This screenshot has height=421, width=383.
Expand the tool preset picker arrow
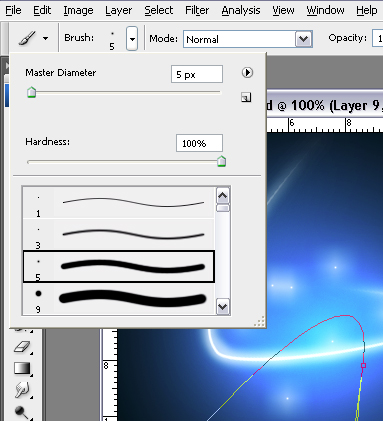[45, 39]
